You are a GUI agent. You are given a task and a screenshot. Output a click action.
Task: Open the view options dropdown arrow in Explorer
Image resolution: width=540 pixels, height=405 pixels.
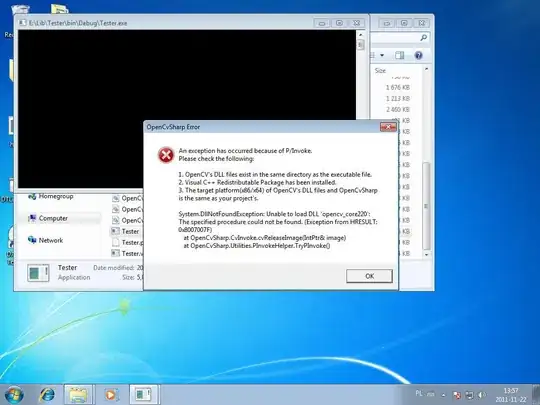tap(382, 55)
